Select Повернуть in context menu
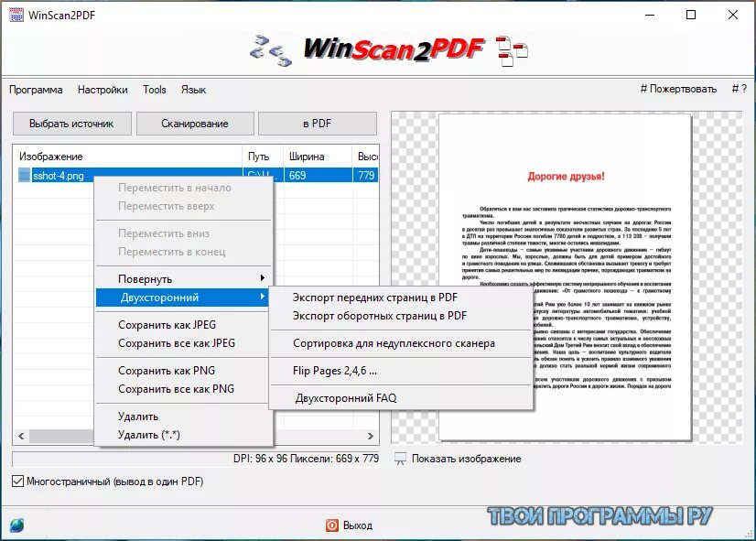 (183, 278)
